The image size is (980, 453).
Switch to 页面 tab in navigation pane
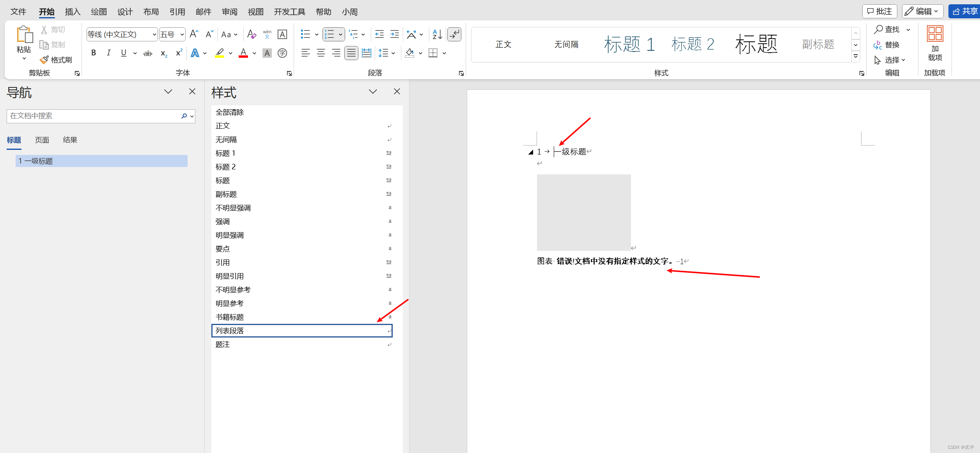click(x=42, y=140)
